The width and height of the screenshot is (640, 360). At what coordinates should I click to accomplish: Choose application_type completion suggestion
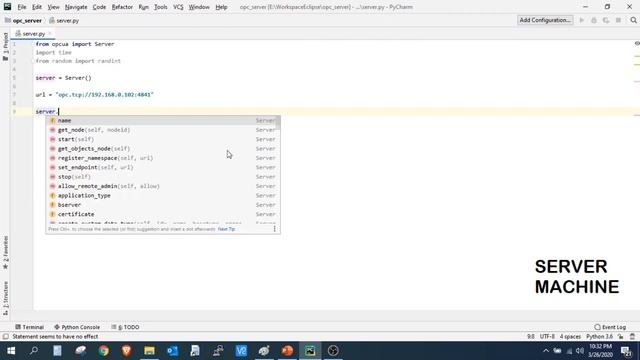tap(162, 196)
